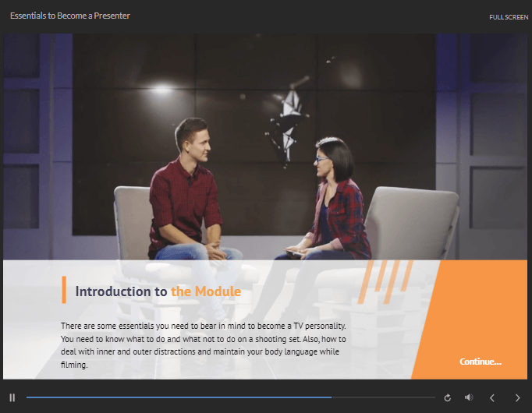This screenshot has height=413, width=532.
Task: Click the interview studio video image
Action: point(265,146)
